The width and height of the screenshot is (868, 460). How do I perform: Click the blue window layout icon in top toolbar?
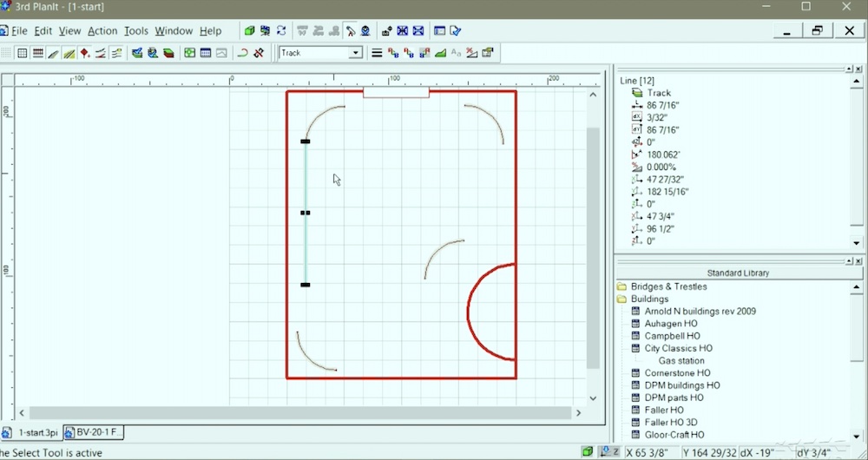point(439,31)
